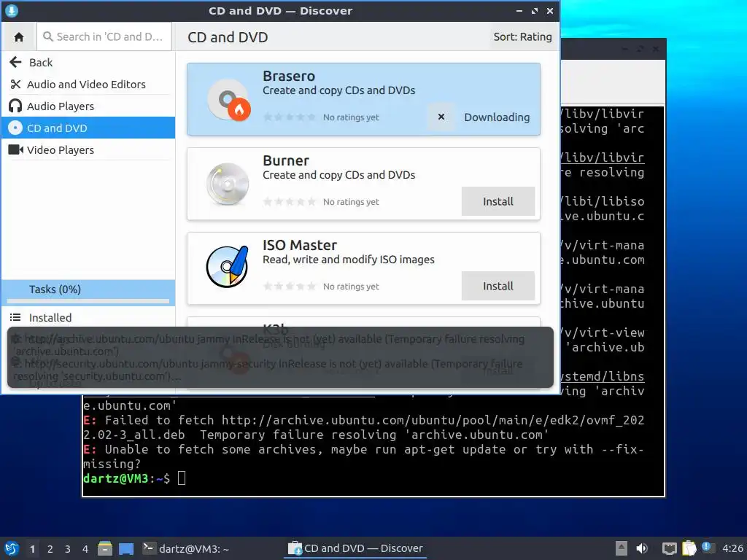Image resolution: width=747 pixels, height=560 pixels.
Task: Open the ISO Master app title
Action: (300, 245)
